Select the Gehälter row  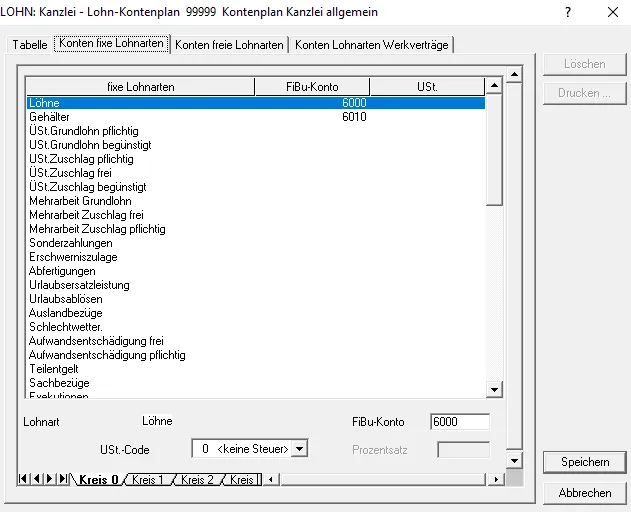pos(256,117)
